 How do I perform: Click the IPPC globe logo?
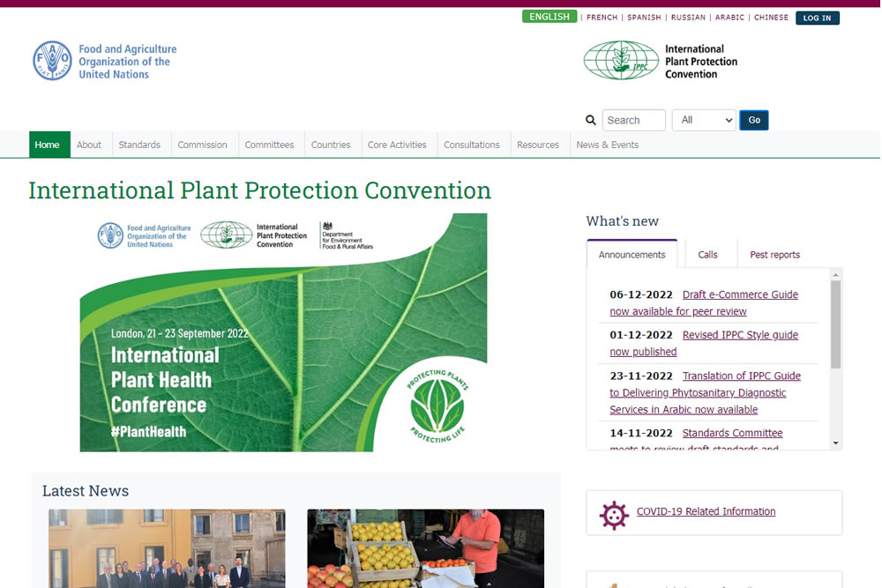click(x=621, y=60)
